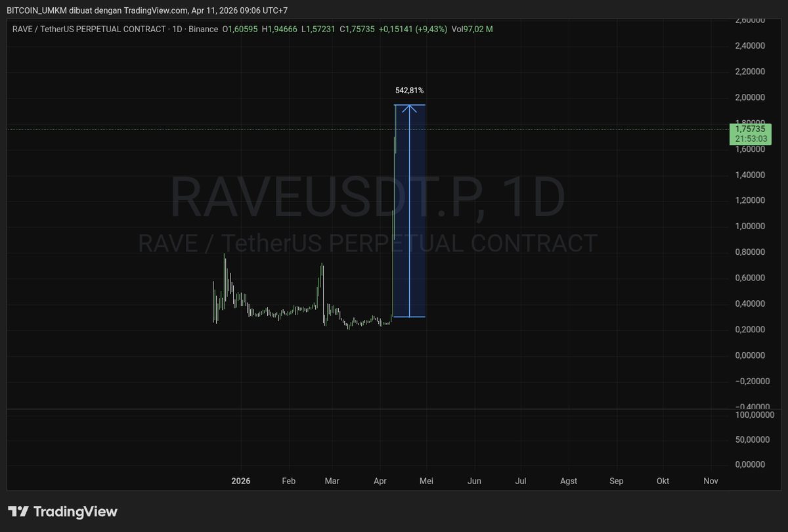
Task: Select the 542,81% price range label
Action: [x=409, y=91]
